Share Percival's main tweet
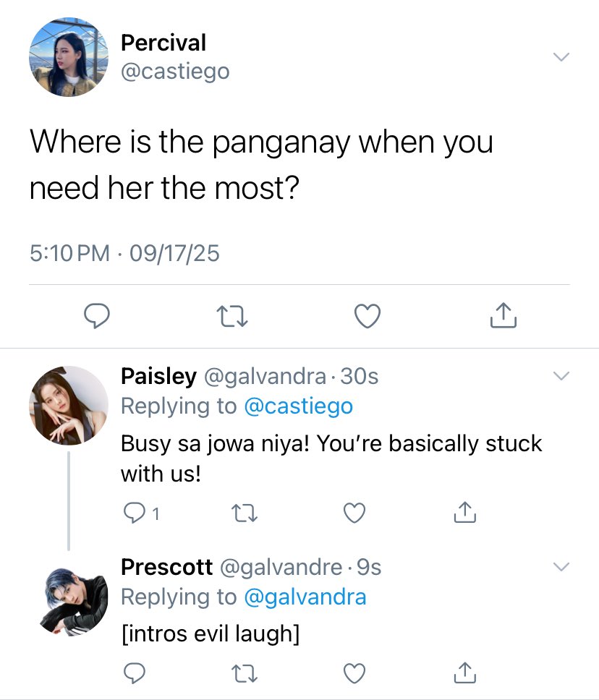599x700 pixels. click(x=504, y=315)
